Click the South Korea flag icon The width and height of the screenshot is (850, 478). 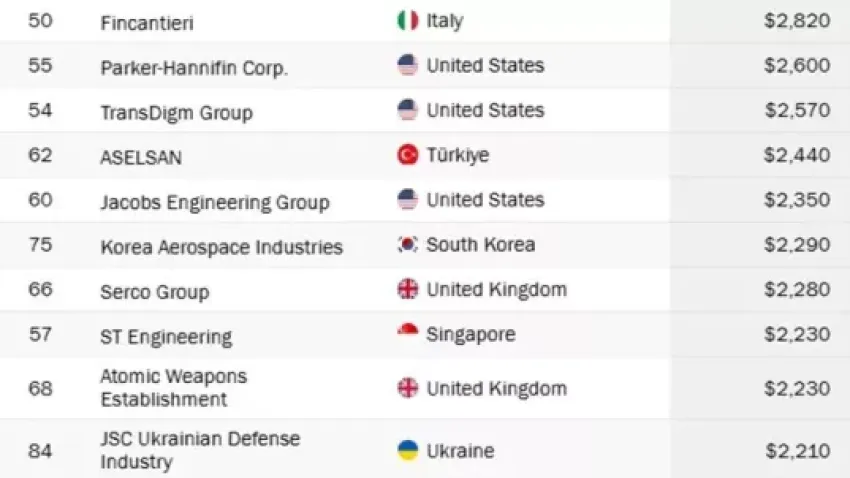tap(407, 245)
